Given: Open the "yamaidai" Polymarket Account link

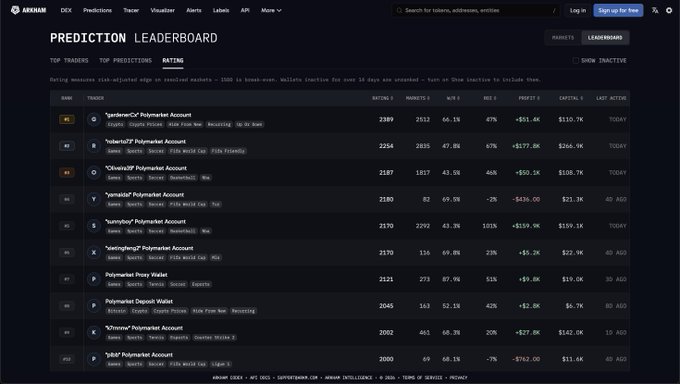Looking at the screenshot, I should (145, 195).
